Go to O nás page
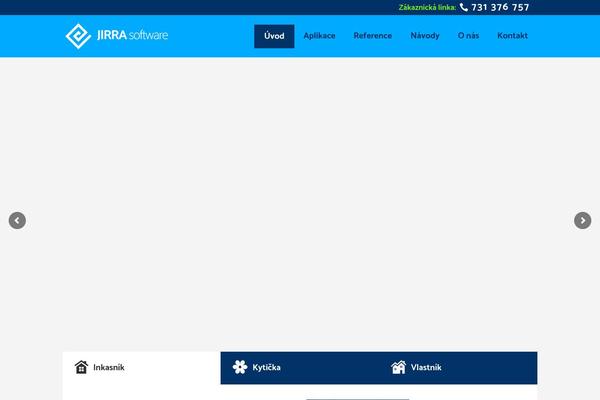This screenshot has width=600, height=400. point(468,36)
